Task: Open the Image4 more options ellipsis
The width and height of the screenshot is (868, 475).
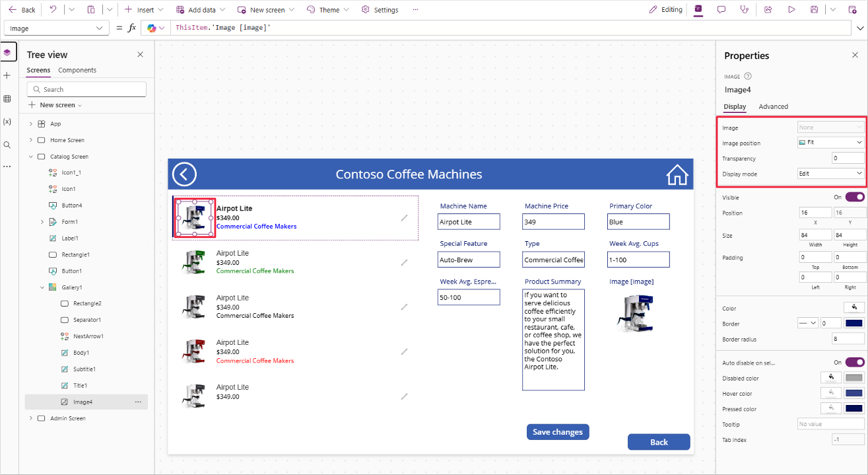Action: point(138,402)
